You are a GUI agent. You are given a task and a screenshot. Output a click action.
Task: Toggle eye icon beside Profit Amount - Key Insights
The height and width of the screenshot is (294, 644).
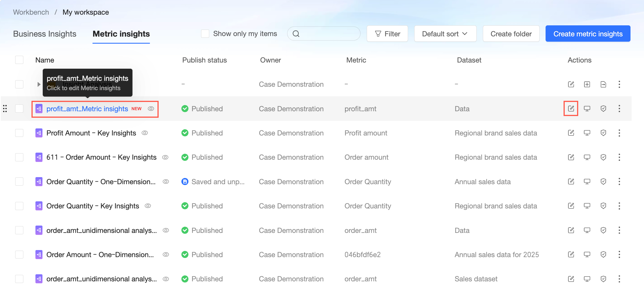145,133
